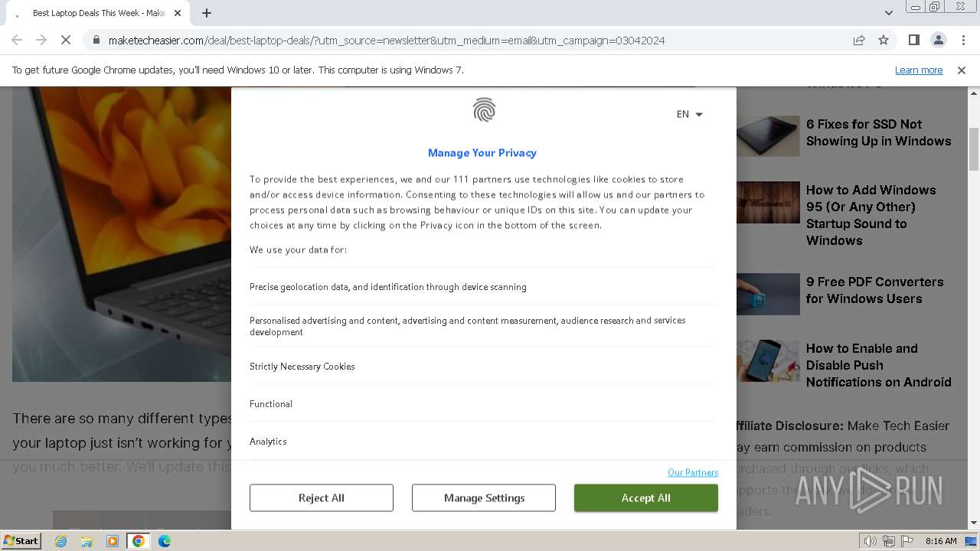Click the Functional row
Viewport: 980px width, 551px height.
tap(484, 403)
